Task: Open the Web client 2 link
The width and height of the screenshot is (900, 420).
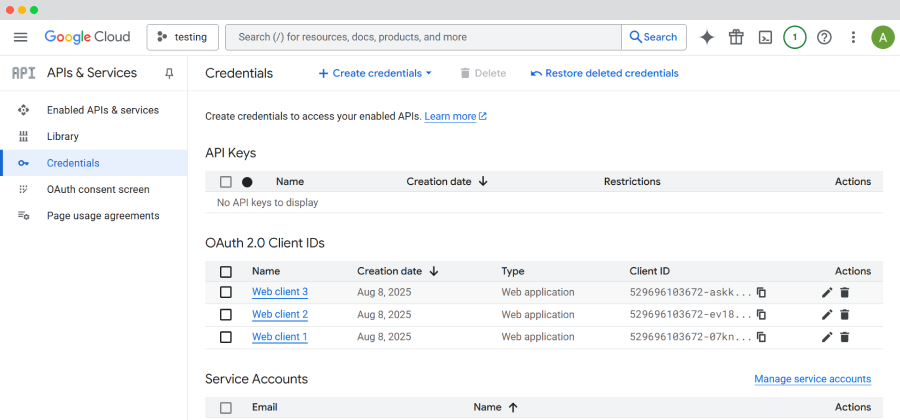Action: [280, 314]
